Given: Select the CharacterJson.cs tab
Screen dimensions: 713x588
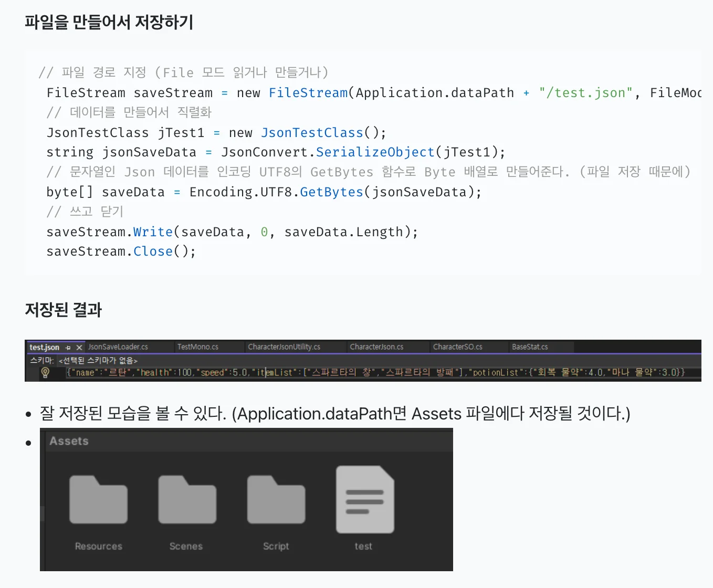Looking at the screenshot, I should (376, 347).
